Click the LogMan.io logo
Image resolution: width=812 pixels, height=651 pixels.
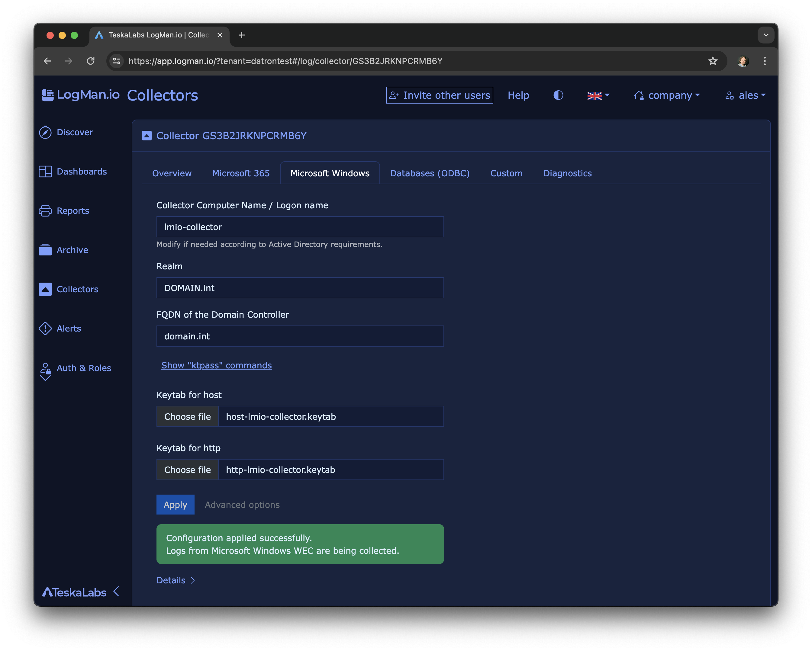pos(81,95)
